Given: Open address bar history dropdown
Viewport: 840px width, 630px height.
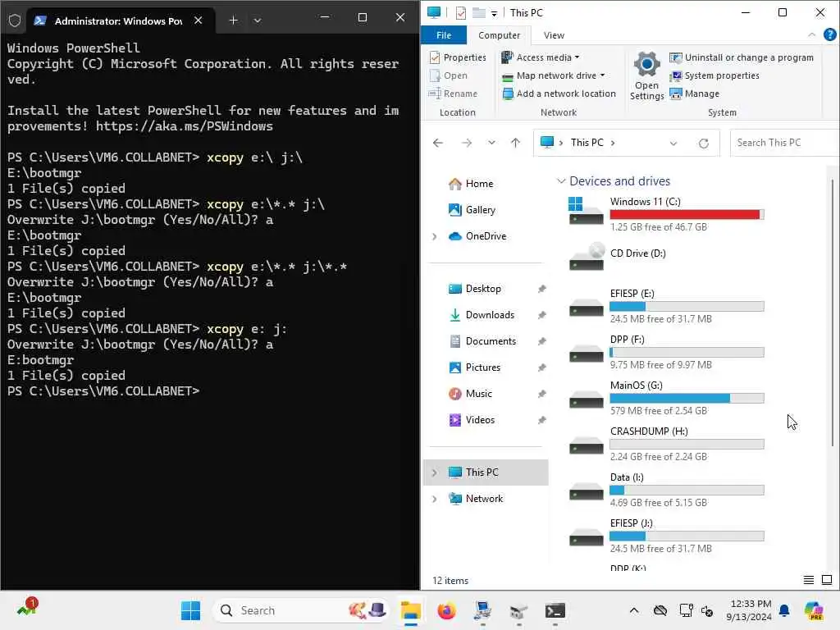Looking at the screenshot, I should pyautogui.click(x=673, y=143).
